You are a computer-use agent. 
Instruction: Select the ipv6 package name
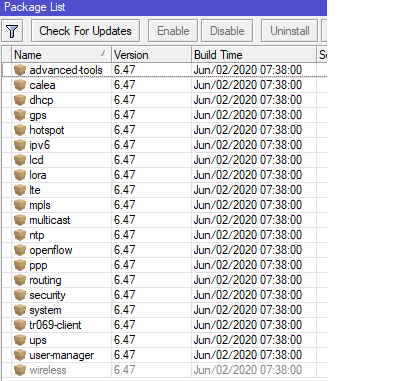[x=40, y=145]
